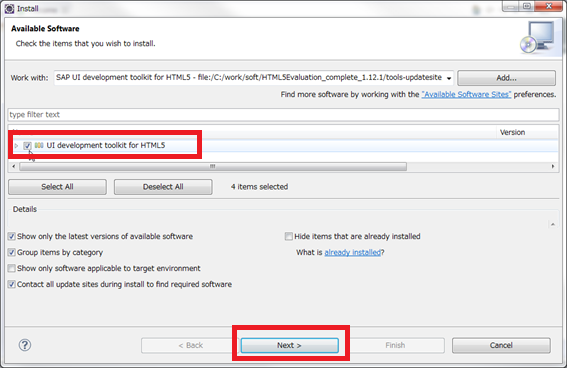Click the Details panel scroll-up arrow
Viewport: 567px width, 368px height.
pos(553,224)
